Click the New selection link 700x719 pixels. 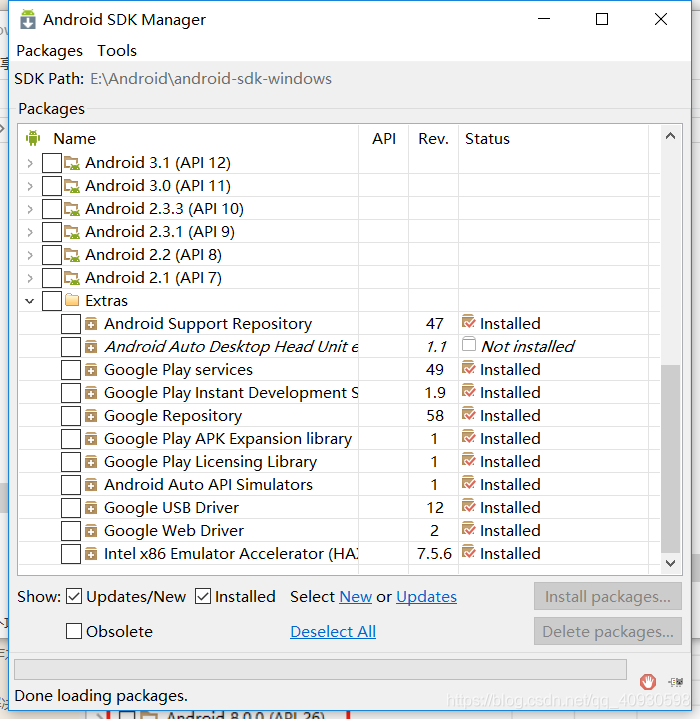pyautogui.click(x=355, y=597)
